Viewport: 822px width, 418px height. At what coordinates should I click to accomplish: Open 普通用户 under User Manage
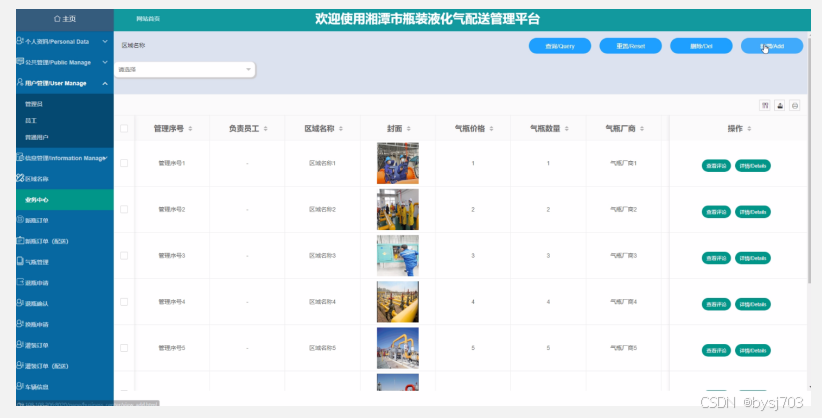coord(37,137)
